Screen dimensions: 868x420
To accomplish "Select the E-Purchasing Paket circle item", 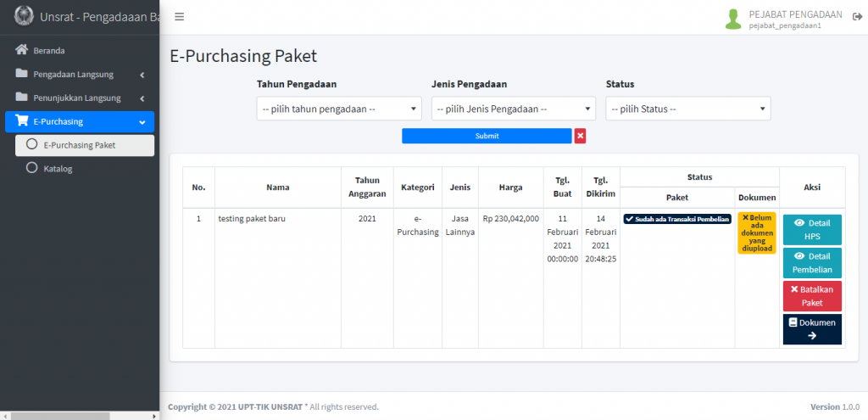I will (80, 145).
